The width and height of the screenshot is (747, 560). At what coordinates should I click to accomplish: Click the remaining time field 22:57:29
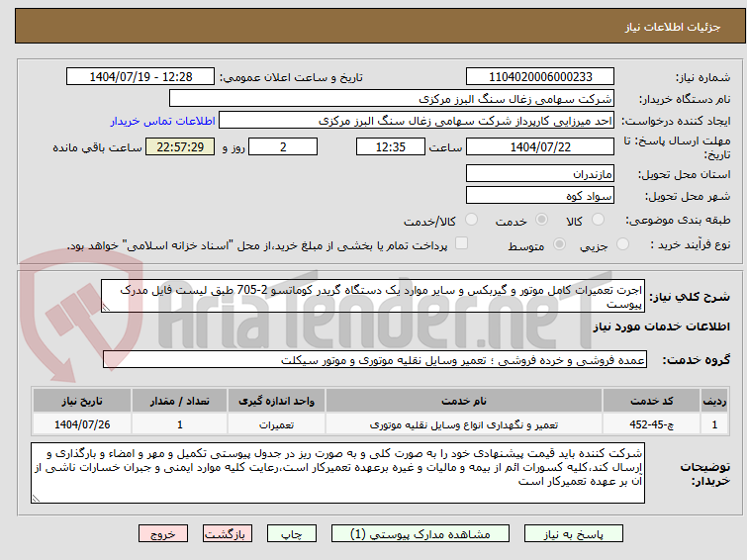180,146
